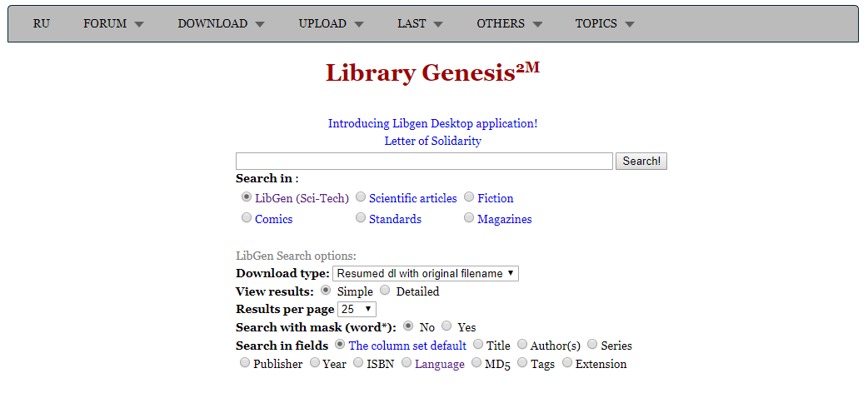The width and height of the screenshot is (868, 403).
Task: Select the Magazines radio button
Action: pos(469,217)
